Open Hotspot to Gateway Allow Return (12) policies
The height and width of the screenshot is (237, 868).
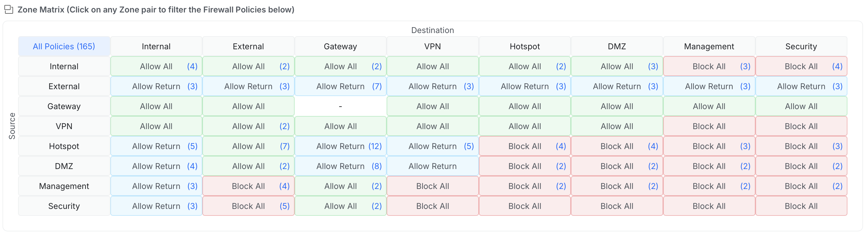point(340,146)
